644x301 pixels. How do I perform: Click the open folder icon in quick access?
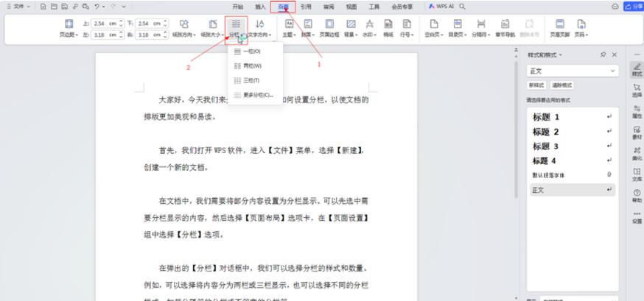click(x=54, y=7)
